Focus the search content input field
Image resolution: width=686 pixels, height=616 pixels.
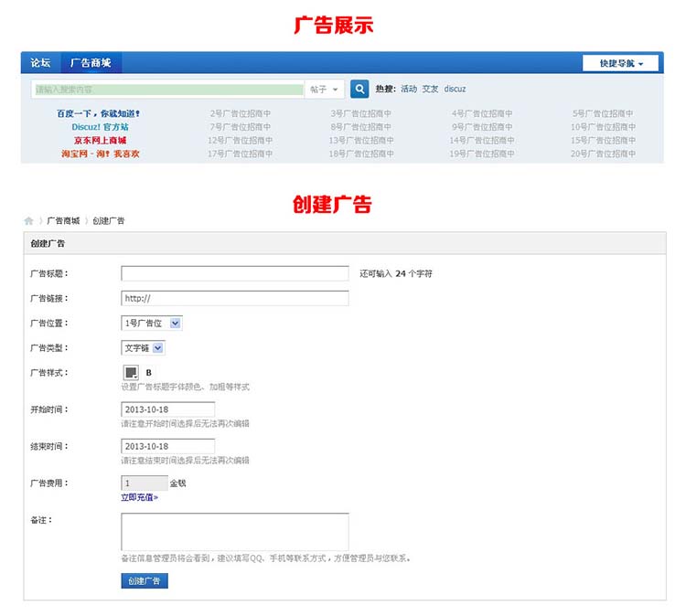[167, 90]
